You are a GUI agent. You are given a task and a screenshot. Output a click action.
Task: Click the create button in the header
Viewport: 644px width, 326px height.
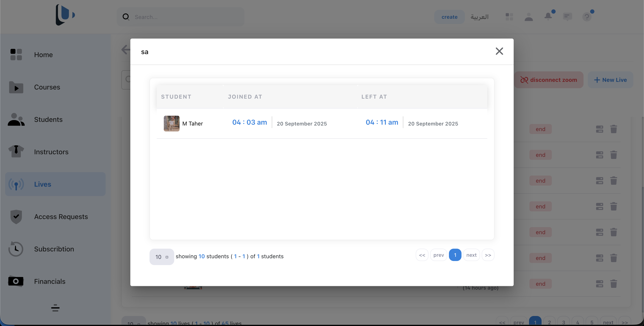point(450,17)
